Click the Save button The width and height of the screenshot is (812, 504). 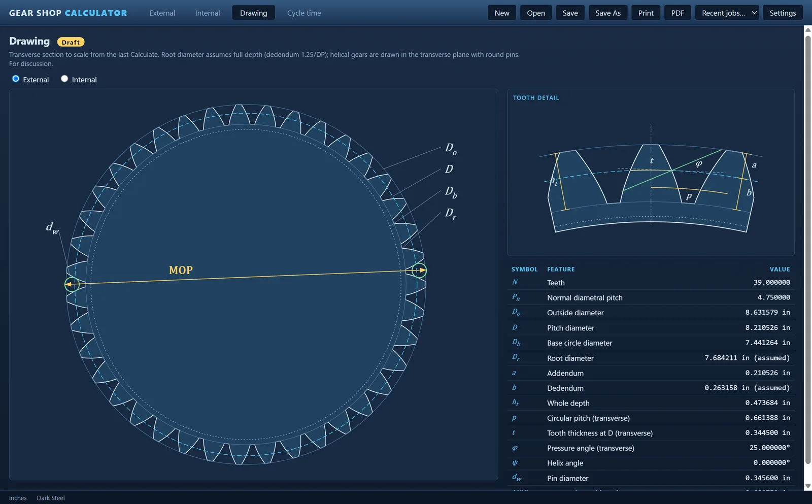tap(570, 13)
